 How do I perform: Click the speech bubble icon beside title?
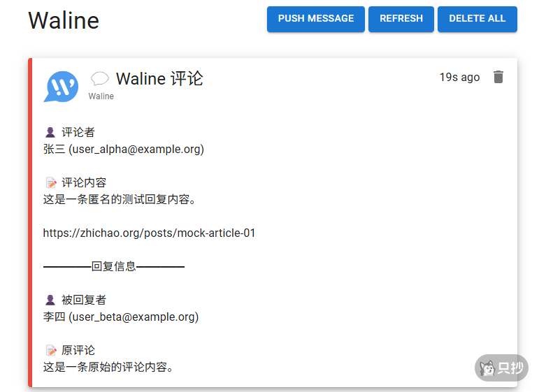(100, 79)
